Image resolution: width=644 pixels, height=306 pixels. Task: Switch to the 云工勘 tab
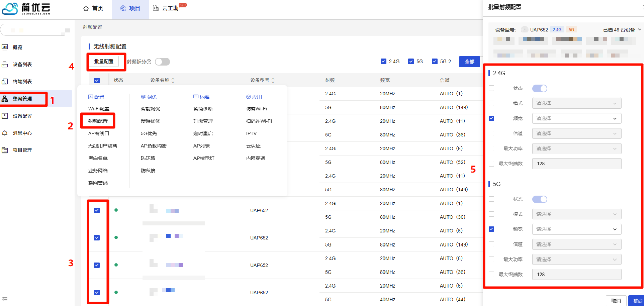coord(169,8)
